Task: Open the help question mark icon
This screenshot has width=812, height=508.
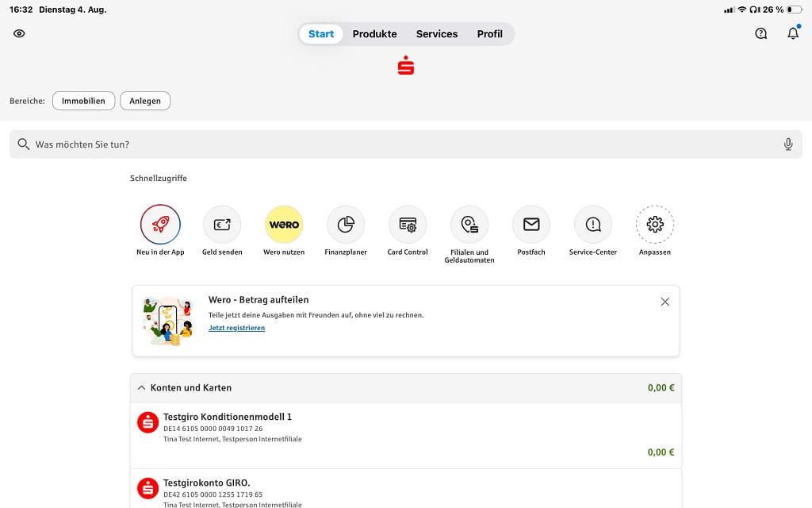Action: [760, 33]
